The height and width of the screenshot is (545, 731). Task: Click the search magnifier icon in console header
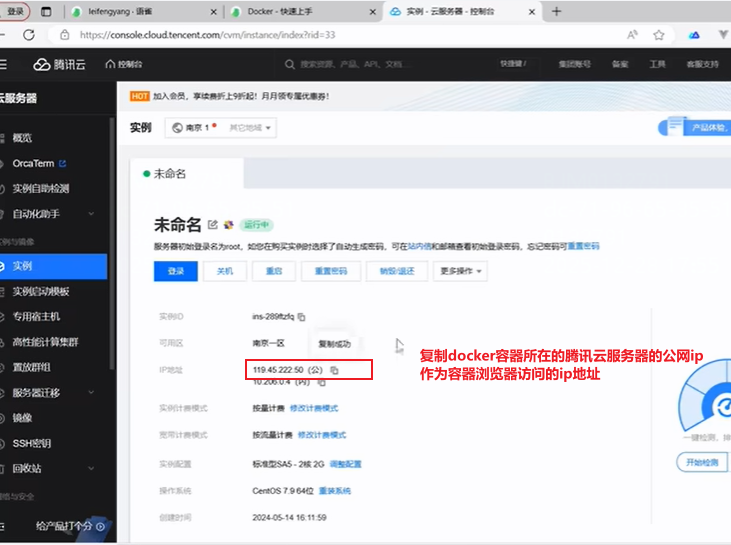[290, 64]
